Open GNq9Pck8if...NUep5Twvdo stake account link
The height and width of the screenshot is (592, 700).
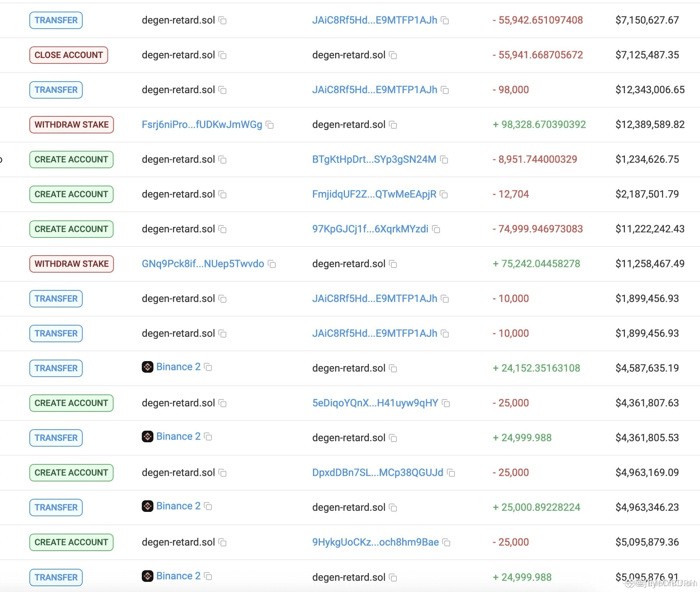click(203, 264)
